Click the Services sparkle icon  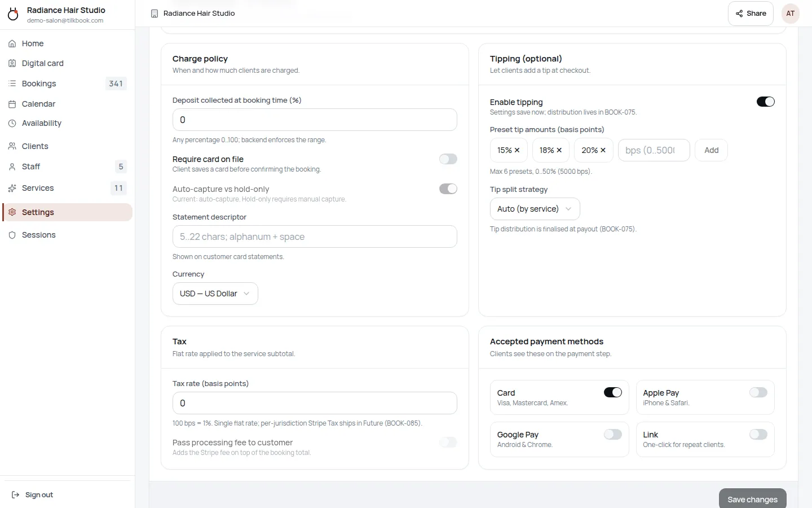12,188
